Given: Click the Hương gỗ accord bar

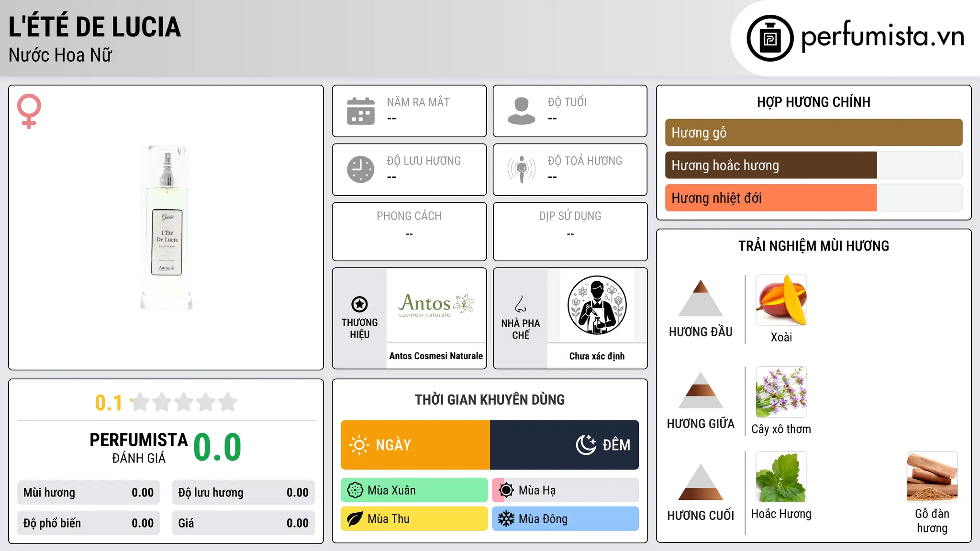Looking at the screenshot, I should [x=813, y=132].
